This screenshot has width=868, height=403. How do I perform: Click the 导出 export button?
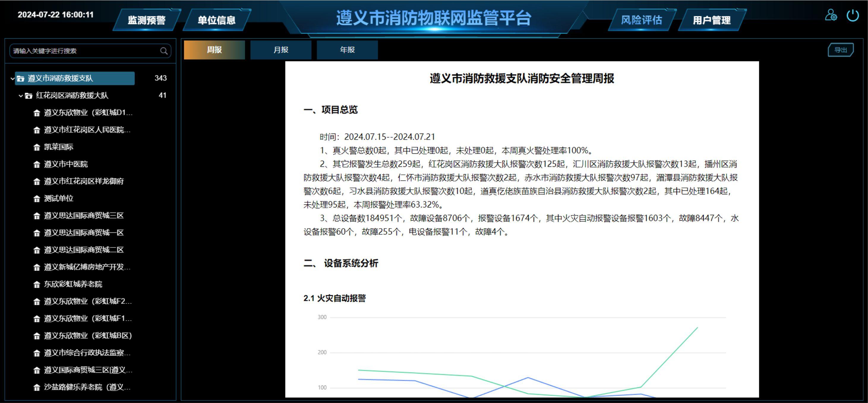(x=840, y=50)
